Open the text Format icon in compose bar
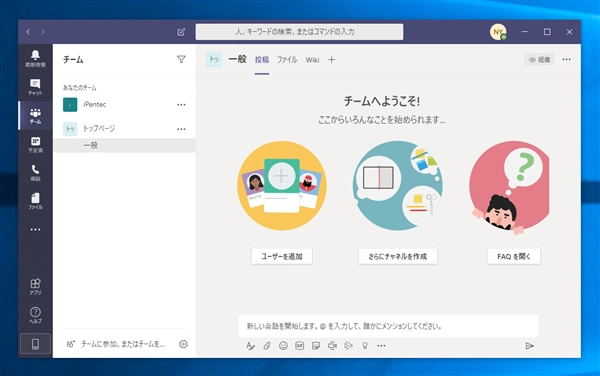Screen dimensions: 600x376 click(250, 346)
